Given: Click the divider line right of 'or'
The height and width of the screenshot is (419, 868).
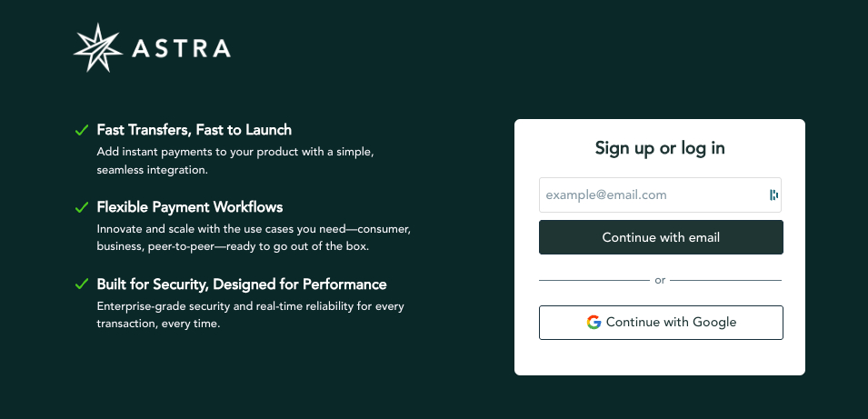Looking at the screenshot, I should 725,281.
